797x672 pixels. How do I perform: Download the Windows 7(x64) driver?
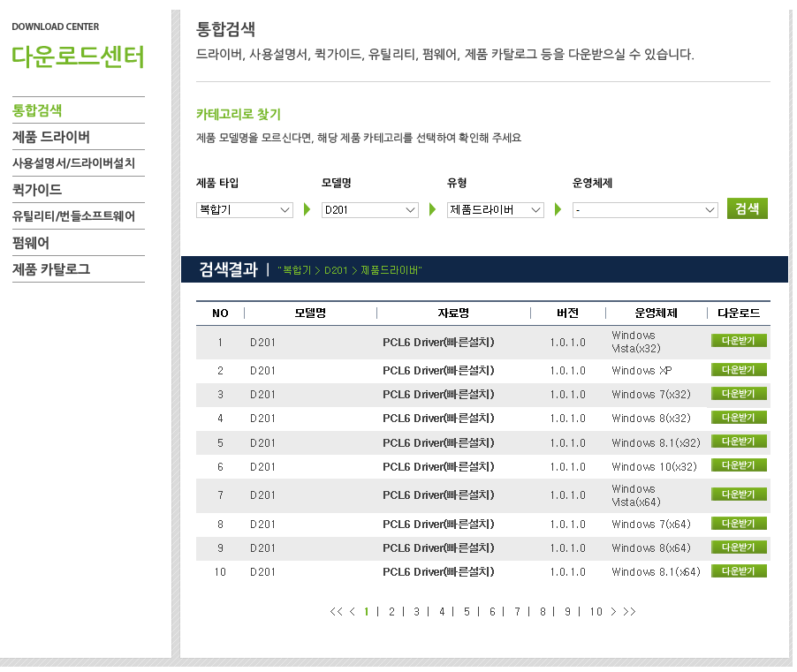(739, 523)
